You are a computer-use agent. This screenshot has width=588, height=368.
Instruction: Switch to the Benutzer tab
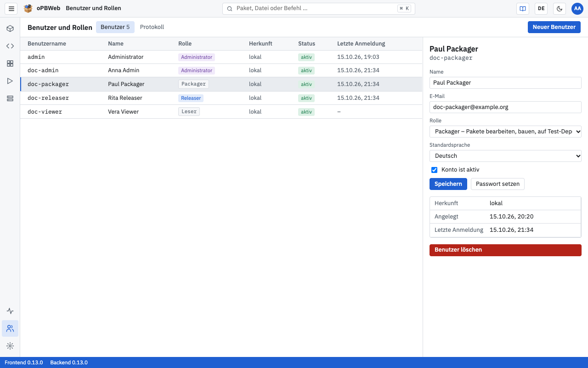115,27
